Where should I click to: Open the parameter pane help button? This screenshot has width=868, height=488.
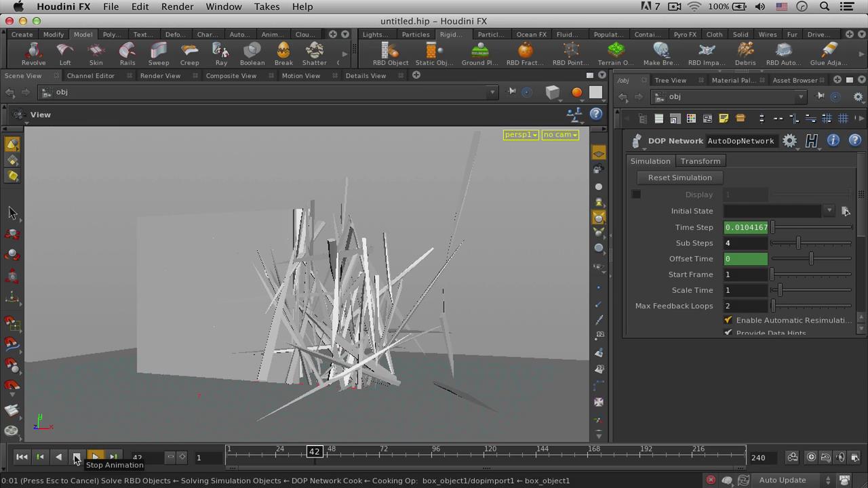click(x=855, y=140)
